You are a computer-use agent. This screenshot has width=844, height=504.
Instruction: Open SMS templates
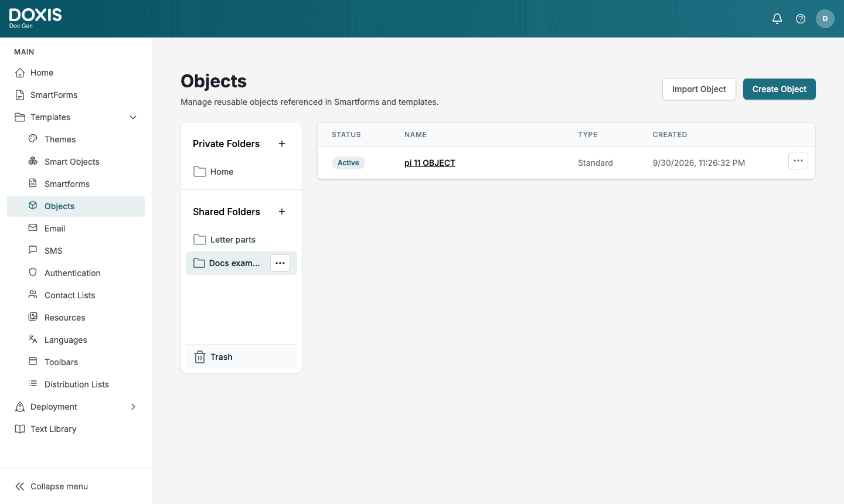click(76, 251)
